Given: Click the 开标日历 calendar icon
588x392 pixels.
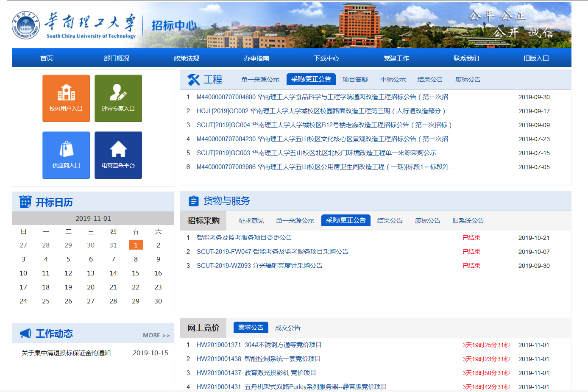Looking at the screenshot, I should [x=25, y=202].
